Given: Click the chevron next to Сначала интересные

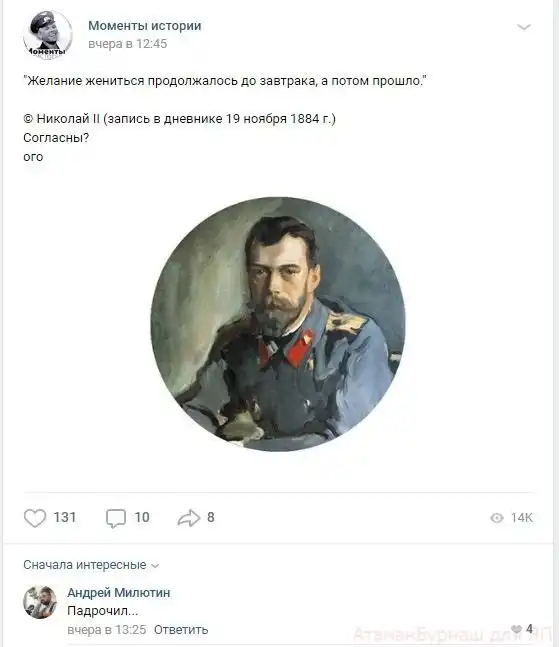Looking at the screenshot, I should (x=155, y=566).
